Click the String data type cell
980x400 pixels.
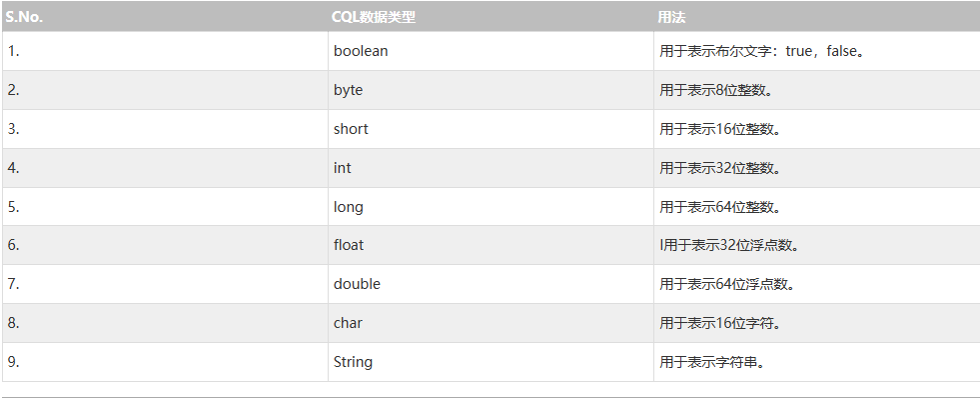tap(353, 362)
